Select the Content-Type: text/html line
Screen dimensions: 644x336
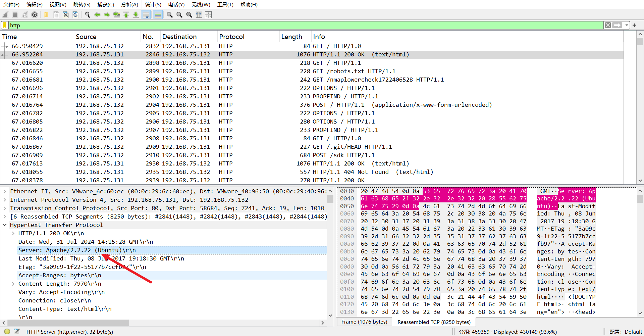click(172, 309)
